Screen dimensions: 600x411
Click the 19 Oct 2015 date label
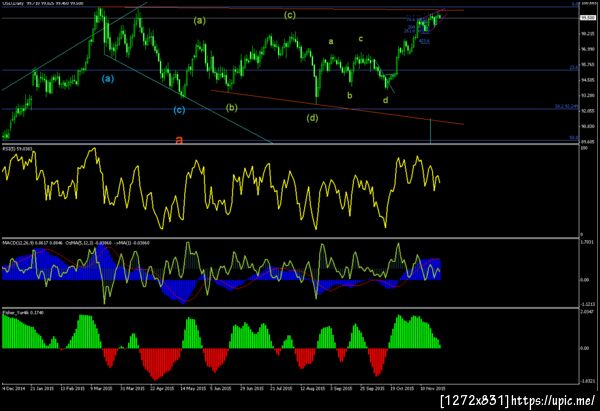[x=402, y=388]
